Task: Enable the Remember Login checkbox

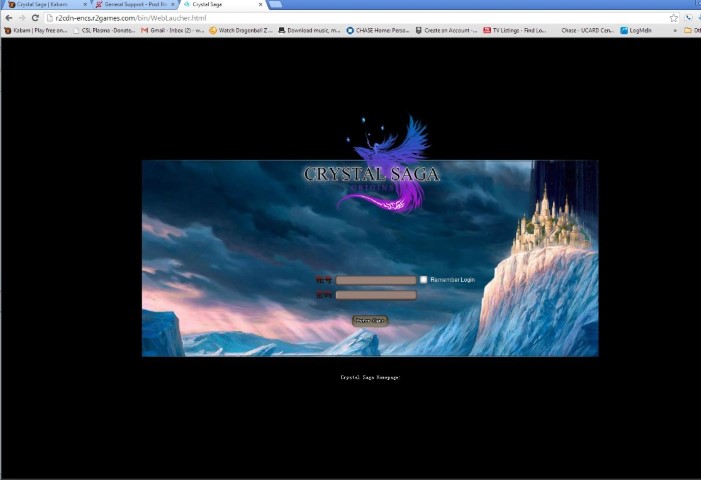Action: click(424, 280)
